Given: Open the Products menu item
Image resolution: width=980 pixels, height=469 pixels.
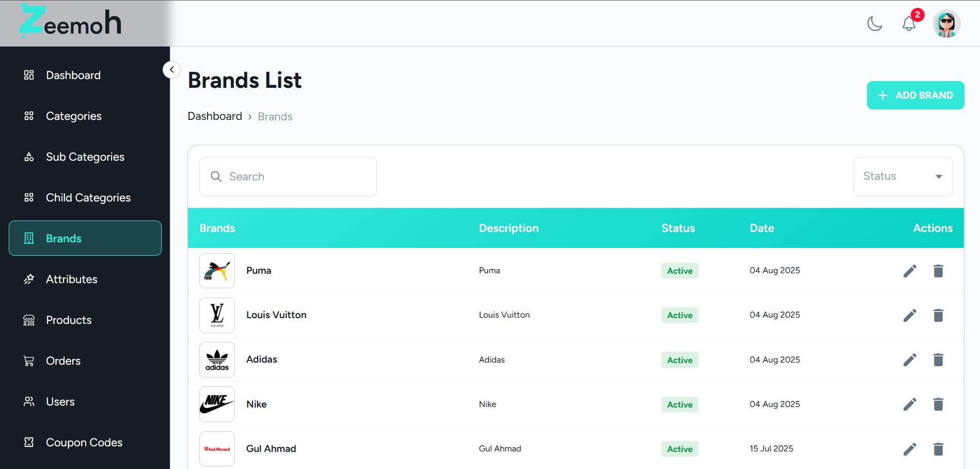Looking at the screenshot, I should coord(69,320).
